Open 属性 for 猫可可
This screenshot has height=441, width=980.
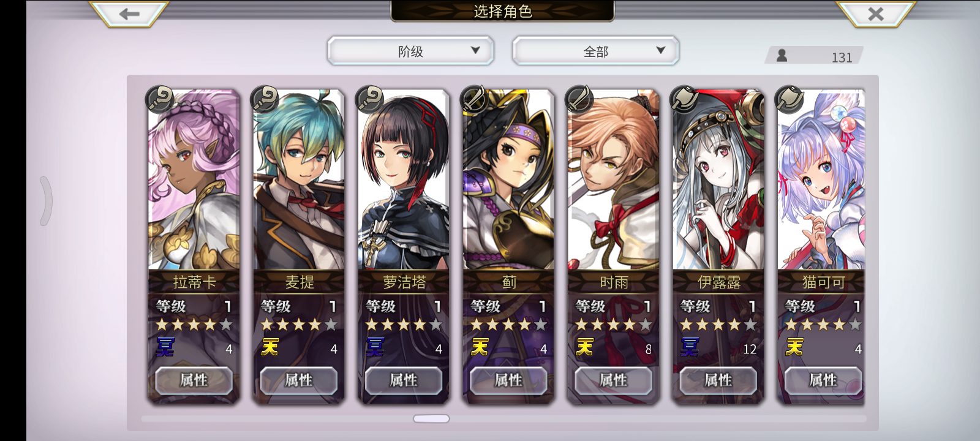tap(823, 380)
